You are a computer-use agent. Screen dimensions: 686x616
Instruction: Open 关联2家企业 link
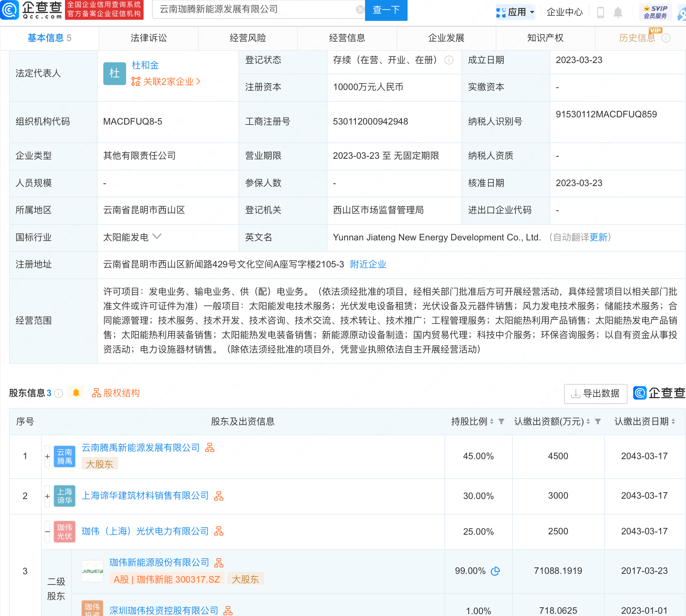click(x=166, y=82)
